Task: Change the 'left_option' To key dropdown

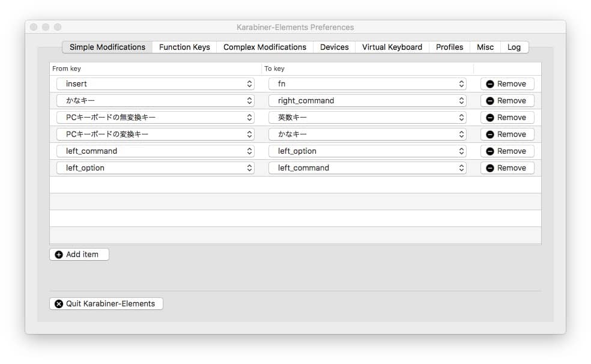Action: click(x=368, y=151)
